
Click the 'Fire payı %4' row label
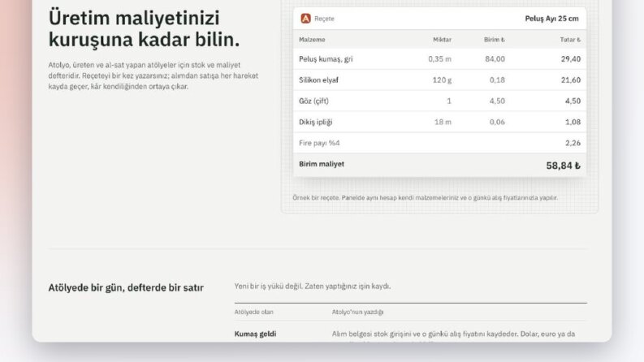coord(319,143)
